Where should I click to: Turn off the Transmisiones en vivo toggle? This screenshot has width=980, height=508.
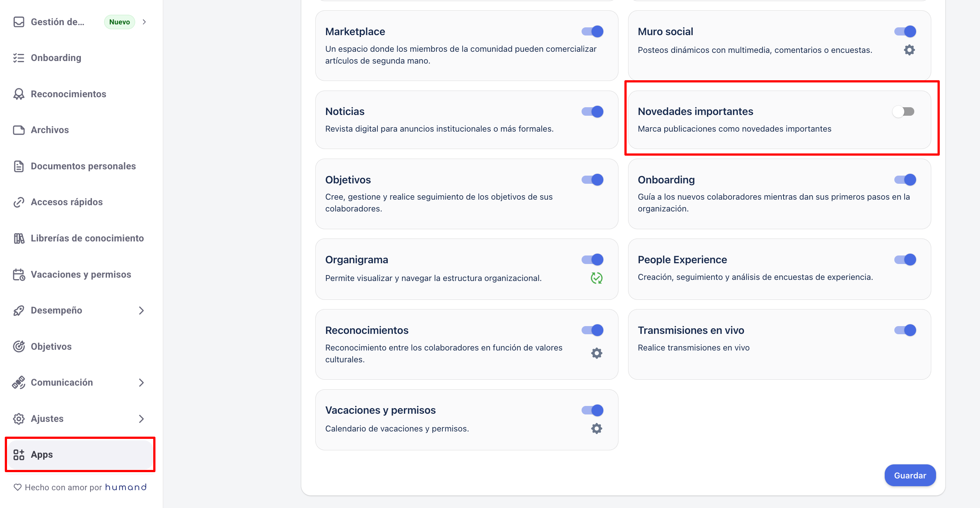(x=905, y=330)
